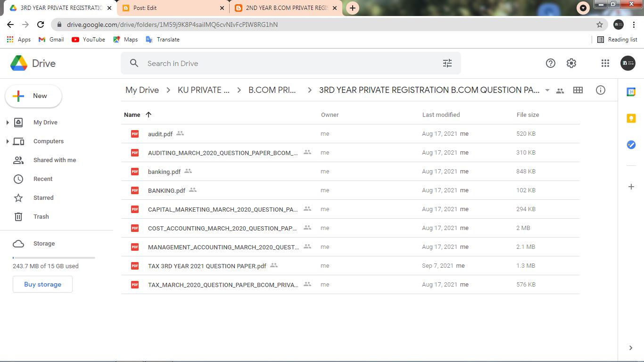Click storage usage progress bar
Image resolution: width=644 pixels, height=362 pixels.
pos(54,258)
